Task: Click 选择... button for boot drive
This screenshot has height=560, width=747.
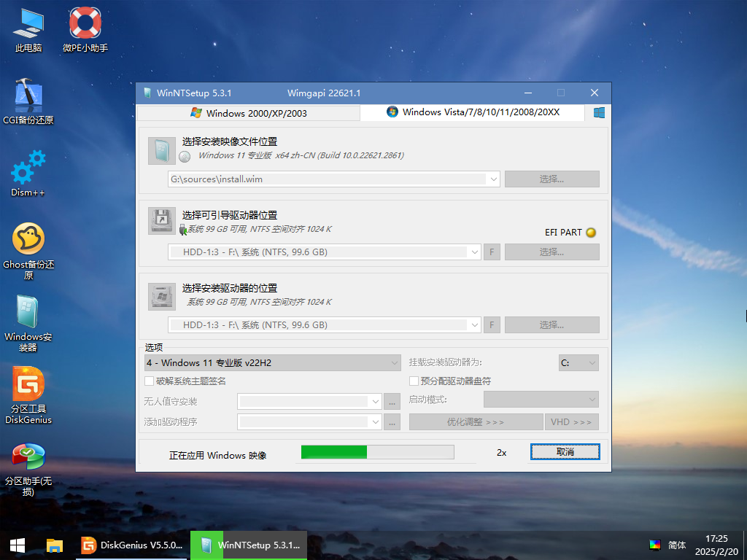Action: [x=551, y=252]
